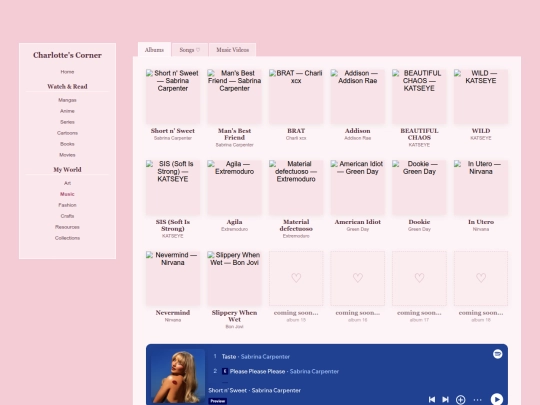
Task: Open Books page from sidebar
Action: (x=67, y=144)
